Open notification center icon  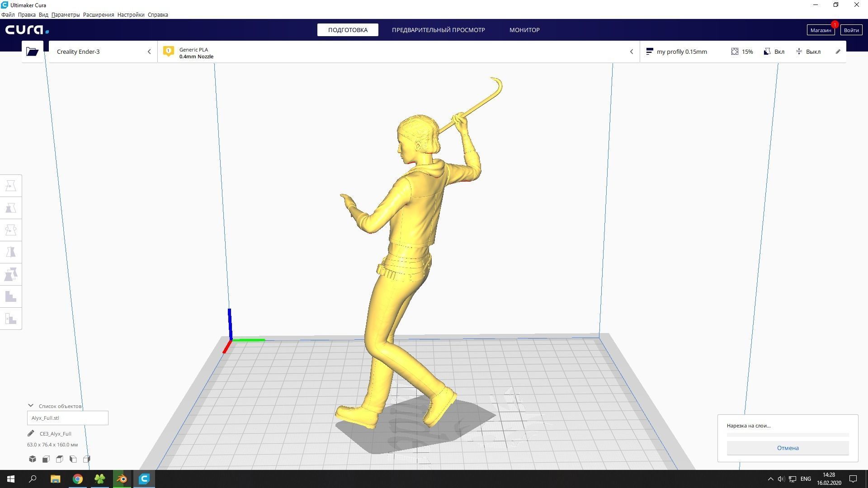point(853,479)
